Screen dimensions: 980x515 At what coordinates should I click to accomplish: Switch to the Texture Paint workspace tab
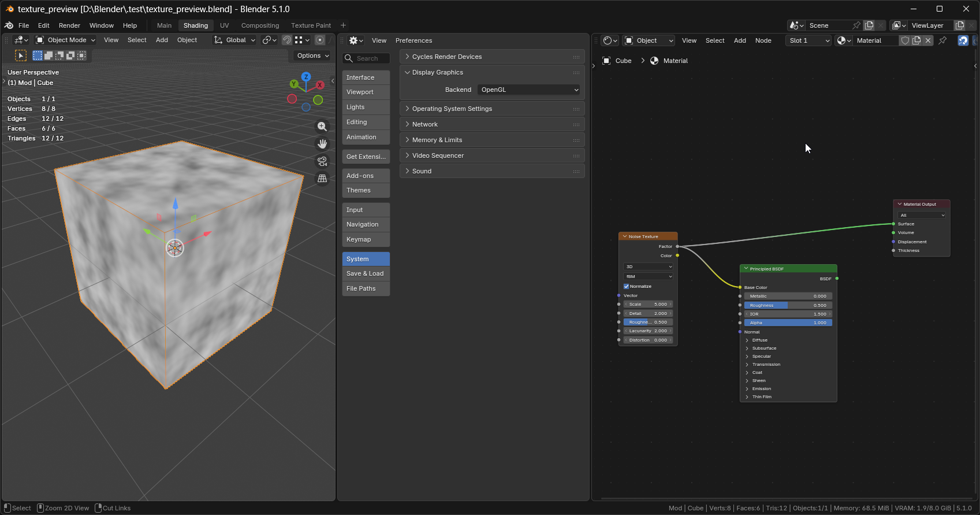(311, 25)
